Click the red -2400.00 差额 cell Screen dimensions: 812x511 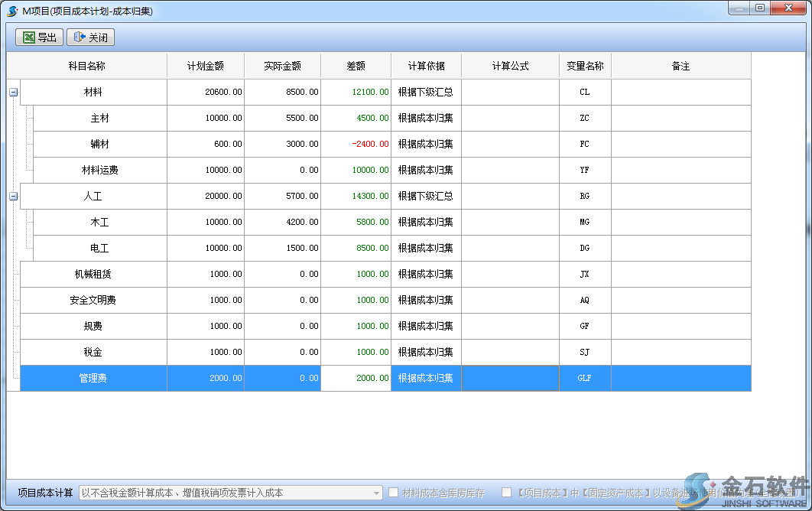(356, 144)
